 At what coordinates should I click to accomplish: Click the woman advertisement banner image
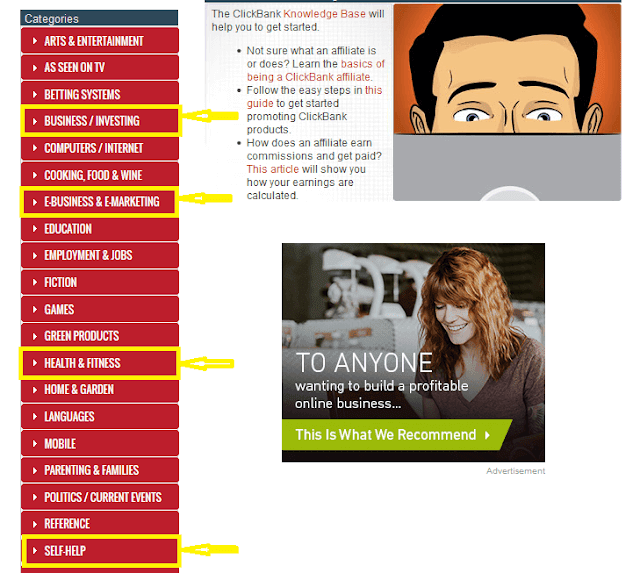(413, 352)
